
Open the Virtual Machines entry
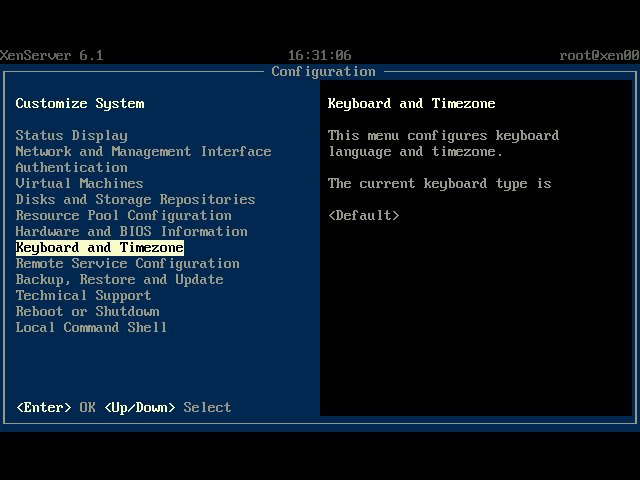(79, 183)
